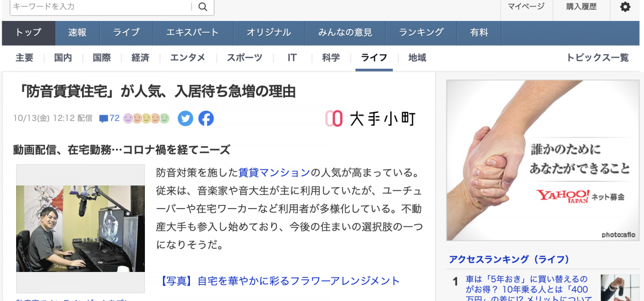Screen dimensions: 644x301
Task: Share article via Twitter icon
Action: [186, 118]
